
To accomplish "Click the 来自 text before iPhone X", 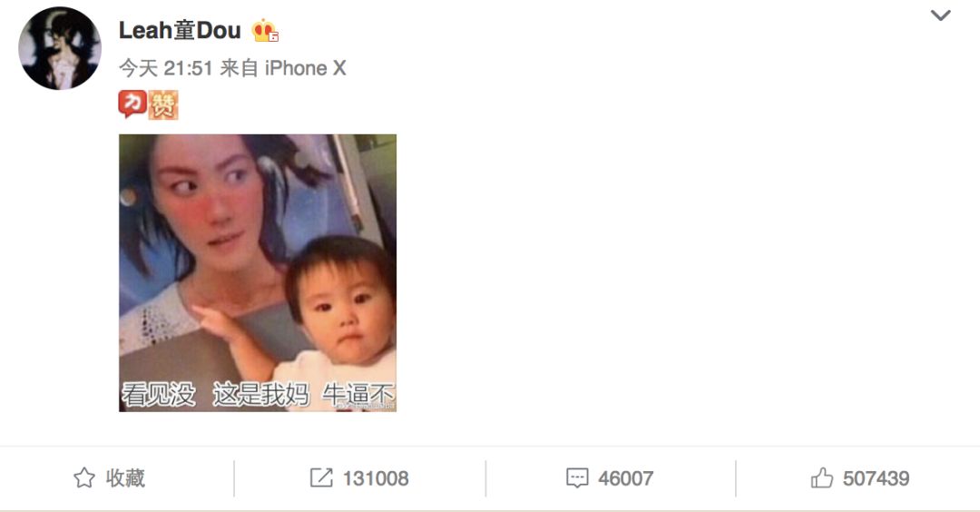I will (x=239, y=67).
